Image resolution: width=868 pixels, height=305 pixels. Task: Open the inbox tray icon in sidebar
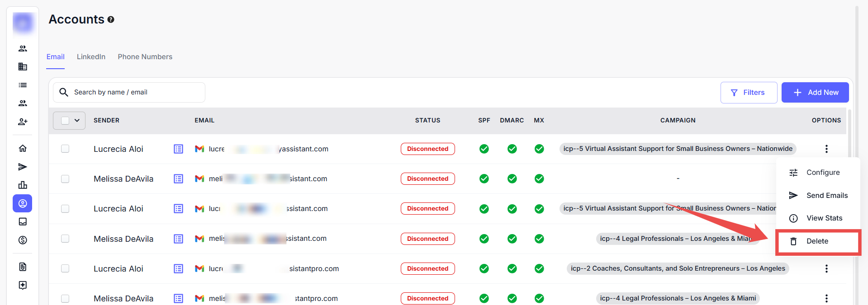click(x=23, y=221)
